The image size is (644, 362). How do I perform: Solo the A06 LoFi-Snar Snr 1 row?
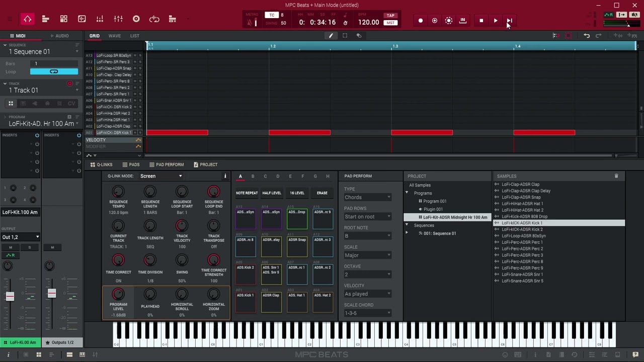140,101
